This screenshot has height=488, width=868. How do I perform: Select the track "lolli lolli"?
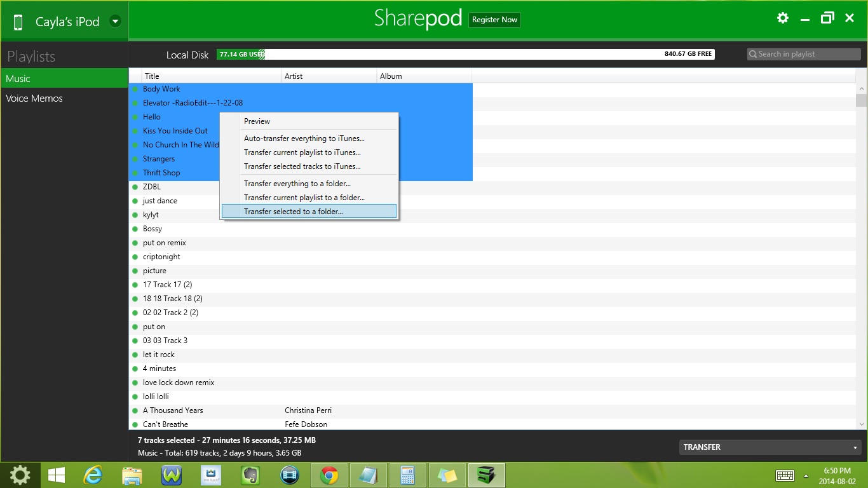coord(156,396)
